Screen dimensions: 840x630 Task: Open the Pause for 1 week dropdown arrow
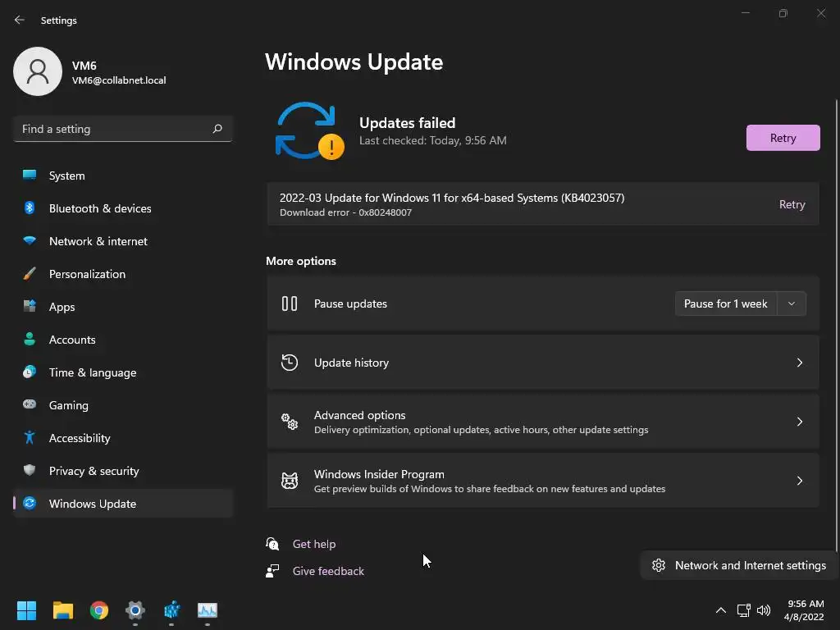792,304
